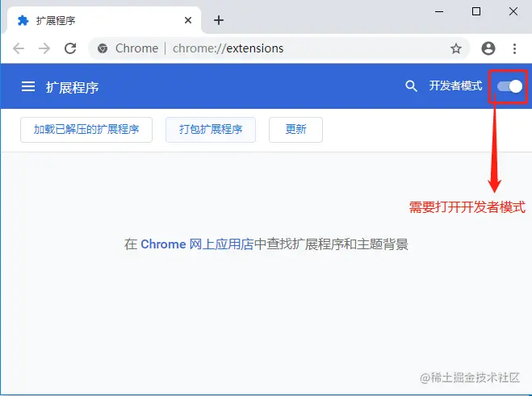The image size is (532, 396).
Task: Open the user profile icon
Action: pos(488,48)
